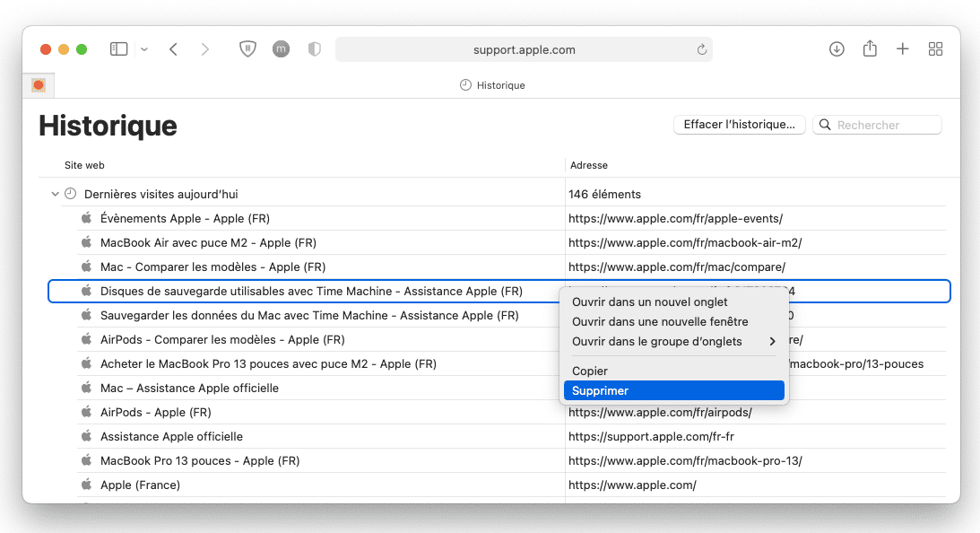980x533 pixels.
Task: Select the AirPods - Comparer les modèles row
Action: click(499, 340)
